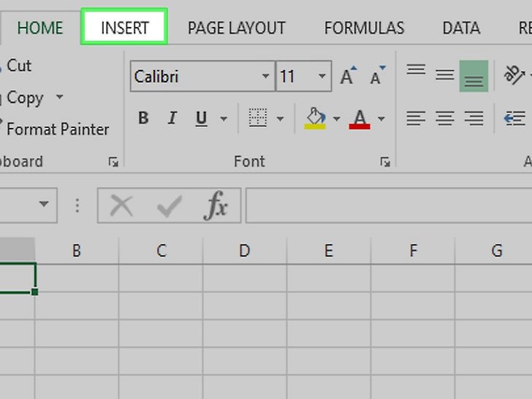This screenshot has height=399, width=532.
Task: Open the INSERT ribbon tab
Action: click(x=124, y=28)
